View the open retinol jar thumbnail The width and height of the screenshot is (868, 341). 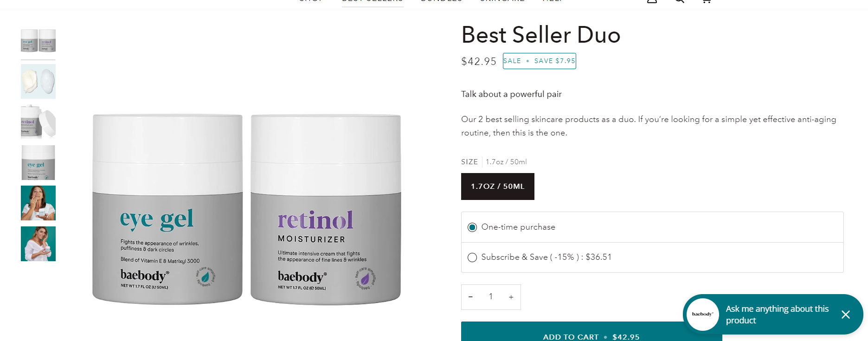38,122
